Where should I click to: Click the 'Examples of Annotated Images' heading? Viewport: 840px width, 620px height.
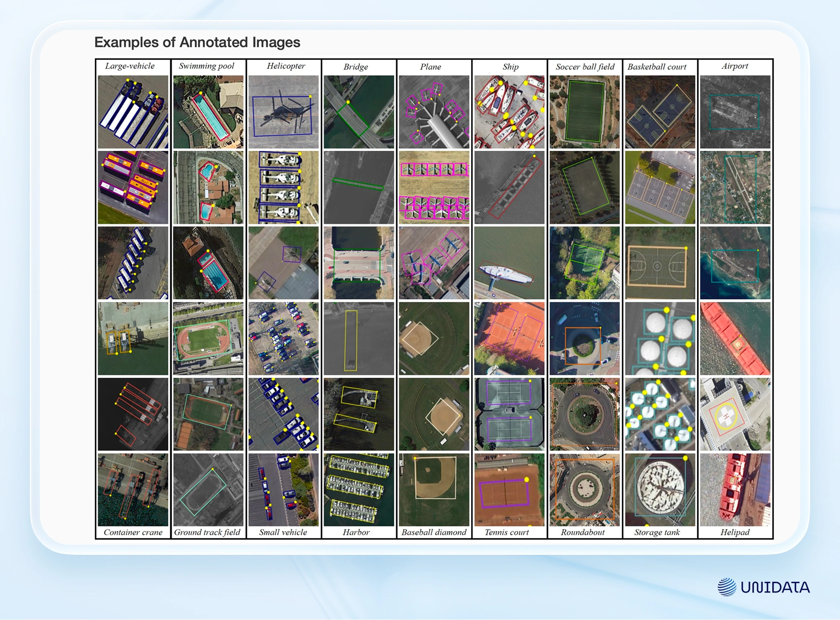pyautogui.click(x=197, y=42)
